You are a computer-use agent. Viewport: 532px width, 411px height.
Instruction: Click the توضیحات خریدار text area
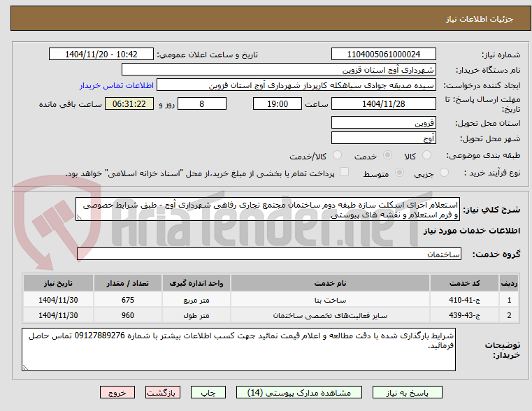(238, 349)
